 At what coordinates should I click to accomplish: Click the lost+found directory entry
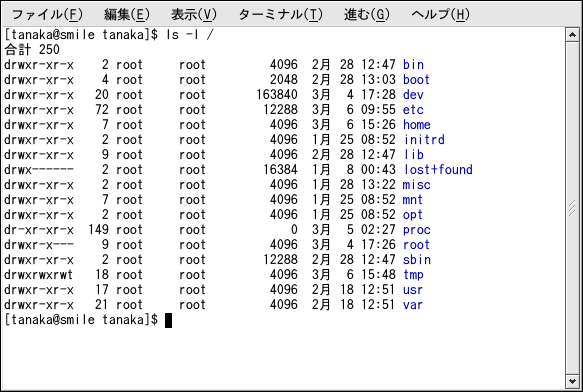pos(438,170)
